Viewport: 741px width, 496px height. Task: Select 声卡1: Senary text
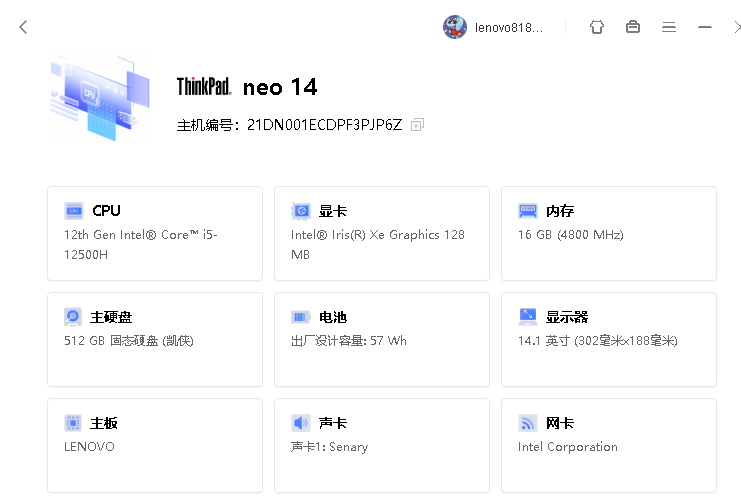click(329, 446)
